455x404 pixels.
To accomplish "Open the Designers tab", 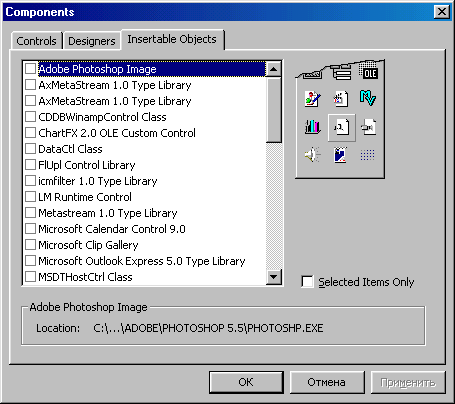I will (92, 41).
